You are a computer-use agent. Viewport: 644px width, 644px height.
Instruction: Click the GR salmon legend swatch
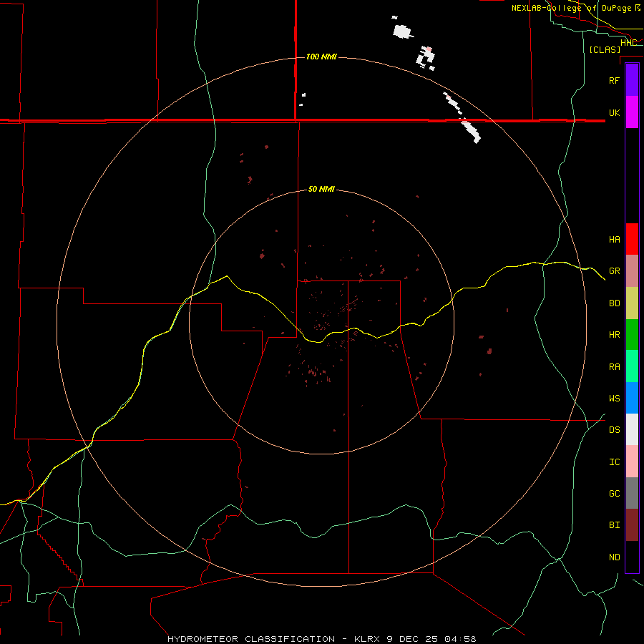click(632, 271)
